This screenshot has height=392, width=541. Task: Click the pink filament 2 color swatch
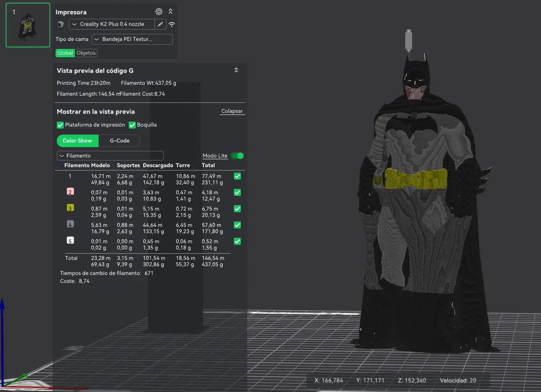coord(70,192)
